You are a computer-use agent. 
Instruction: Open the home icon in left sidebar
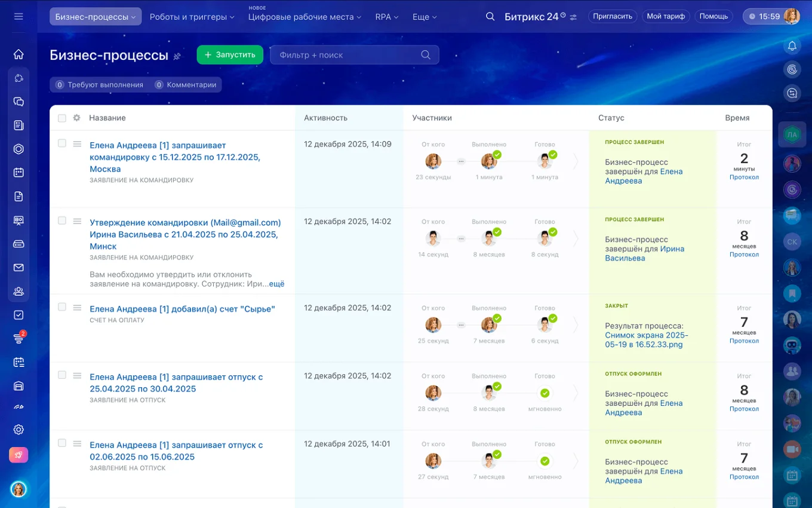coord(19,54)
